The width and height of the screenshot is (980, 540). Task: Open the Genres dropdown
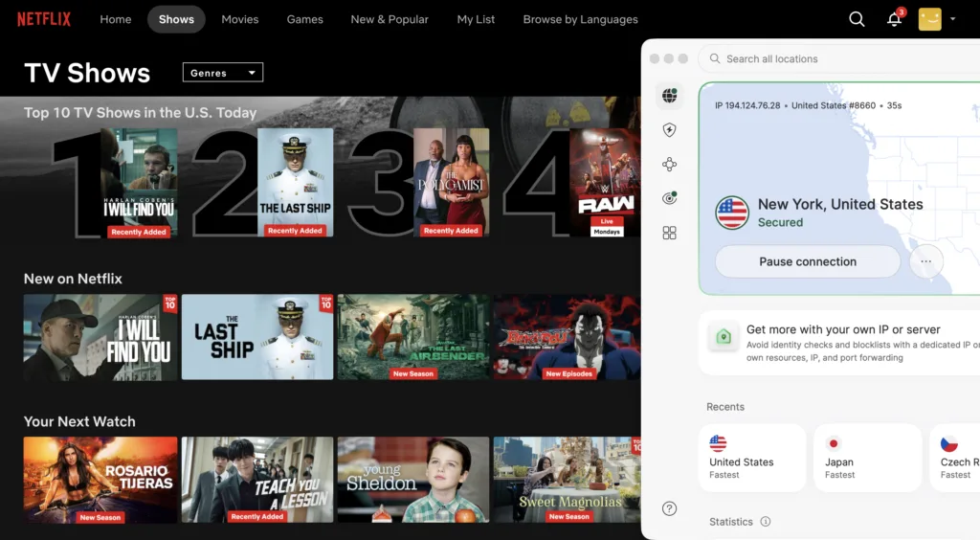[x=222, y=73]
